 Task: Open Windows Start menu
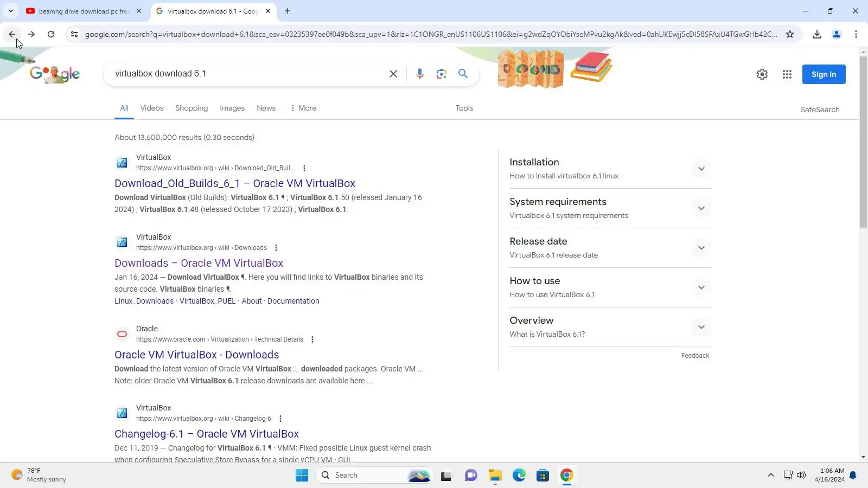pos(302,476)
